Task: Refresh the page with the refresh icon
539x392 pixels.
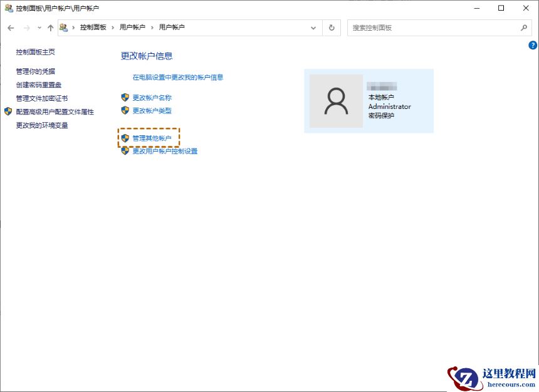Action: [331, 27]
